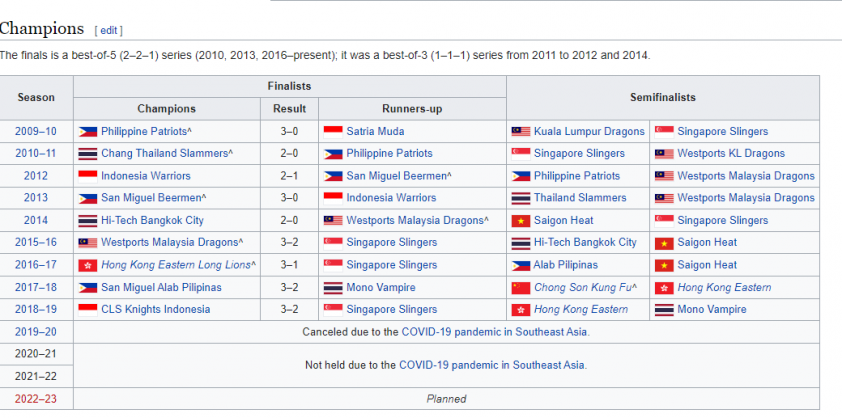842x418 pixels.
Task: Open the 2012 season link
Action: (35, 176)
